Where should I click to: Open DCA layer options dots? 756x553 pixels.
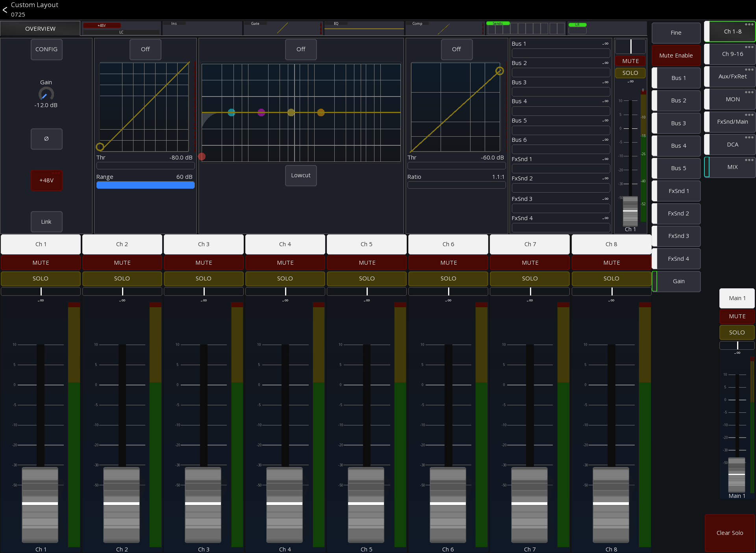(749, 137)
